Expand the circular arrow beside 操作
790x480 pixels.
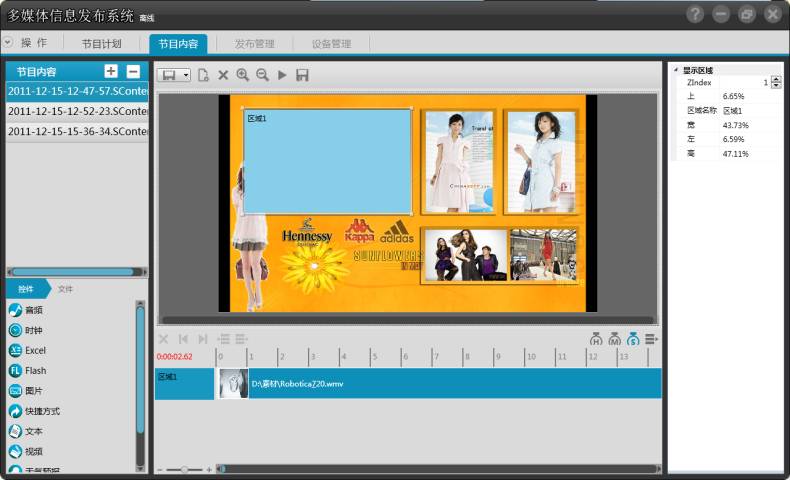tap(8, 42)
